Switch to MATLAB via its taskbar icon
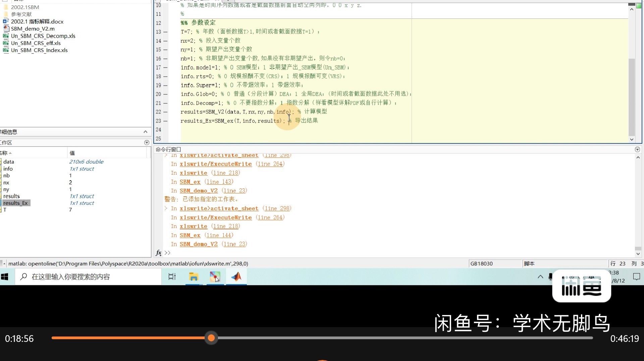 236,277
